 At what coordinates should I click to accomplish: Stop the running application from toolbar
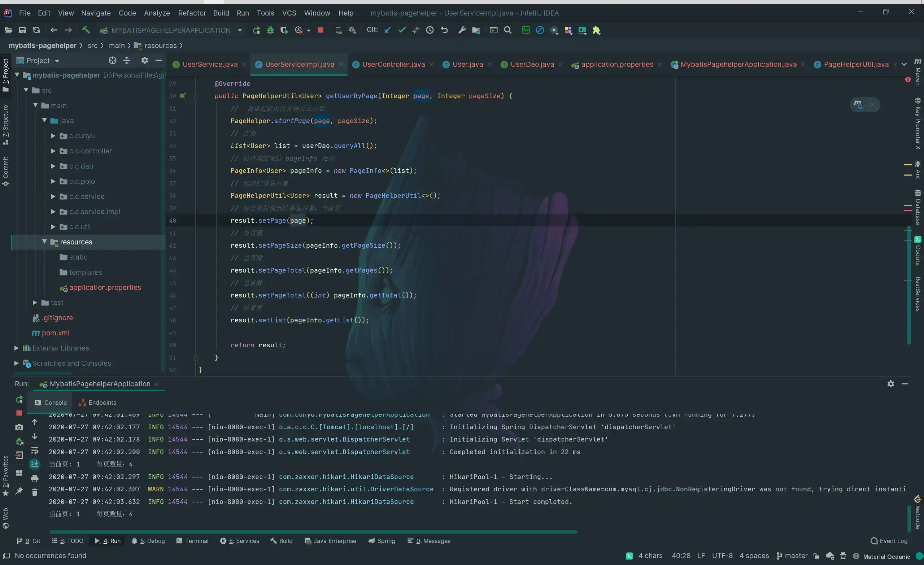320,30
